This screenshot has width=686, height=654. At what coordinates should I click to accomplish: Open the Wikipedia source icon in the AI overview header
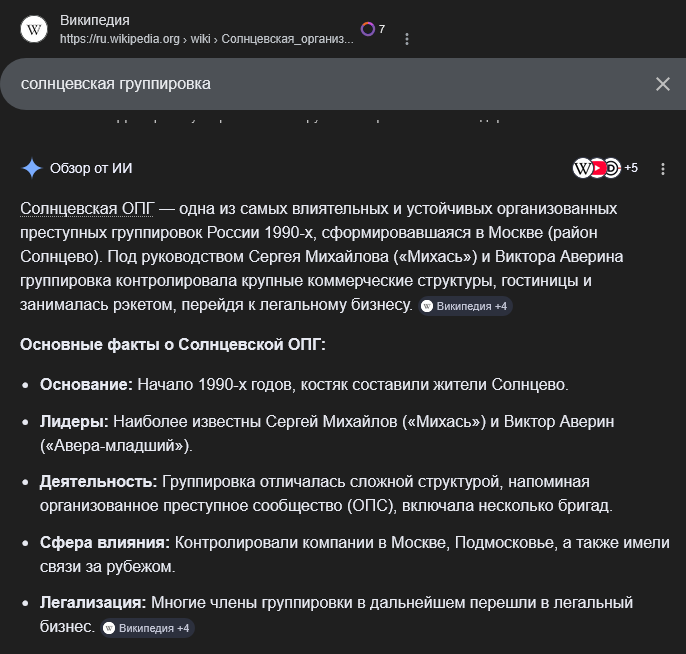click(x=582, y=168)
